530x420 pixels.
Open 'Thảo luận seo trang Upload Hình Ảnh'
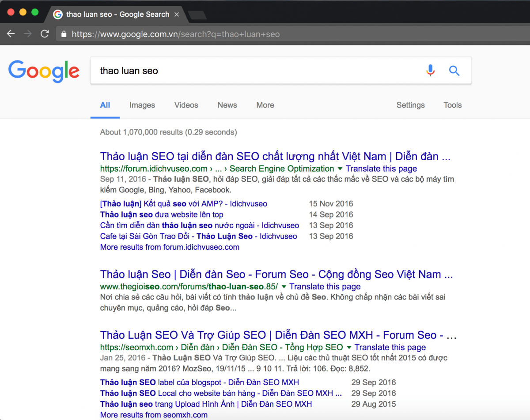[206, 404]
